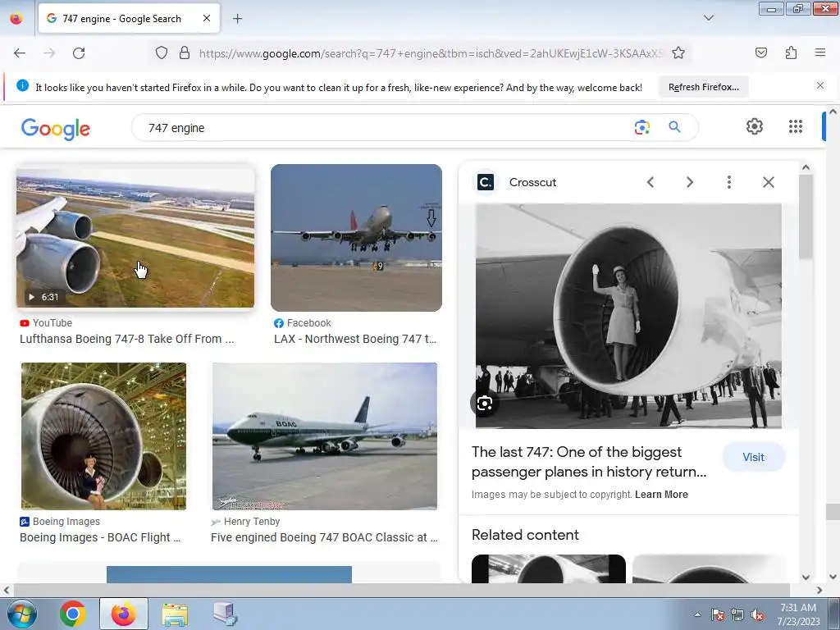This screenshot has height=630, width=840.
Task: Open first Related content thumbnail
Action: coord(549,568)
